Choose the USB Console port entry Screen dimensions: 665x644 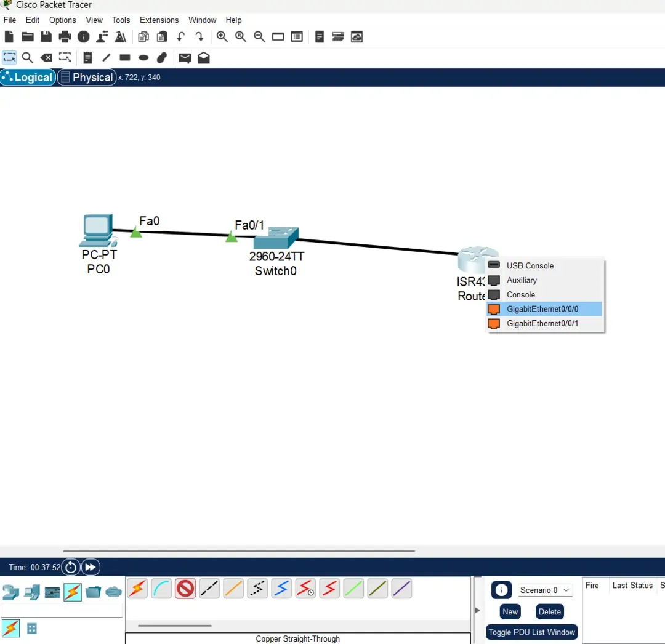point(544,266)
